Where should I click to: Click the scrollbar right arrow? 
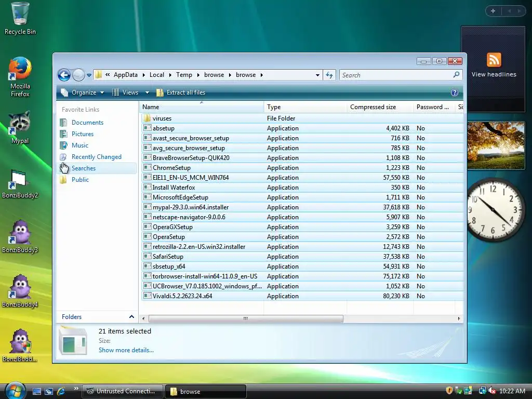pos(459,318)
